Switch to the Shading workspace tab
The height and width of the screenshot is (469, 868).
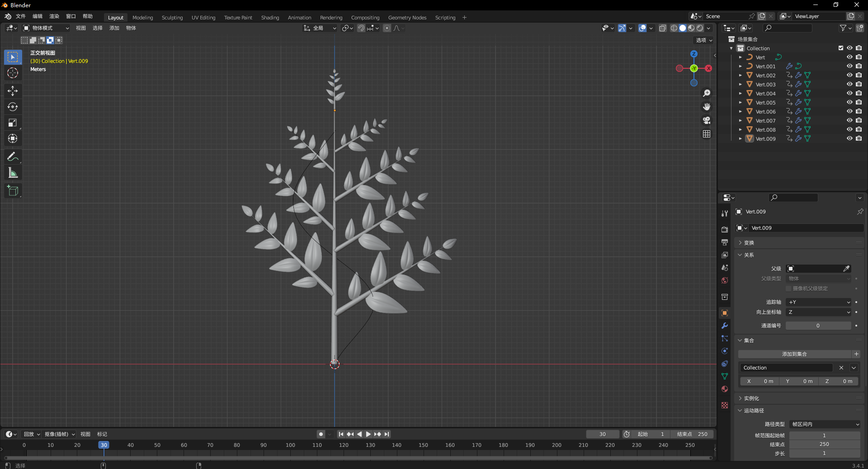(270, 18)
